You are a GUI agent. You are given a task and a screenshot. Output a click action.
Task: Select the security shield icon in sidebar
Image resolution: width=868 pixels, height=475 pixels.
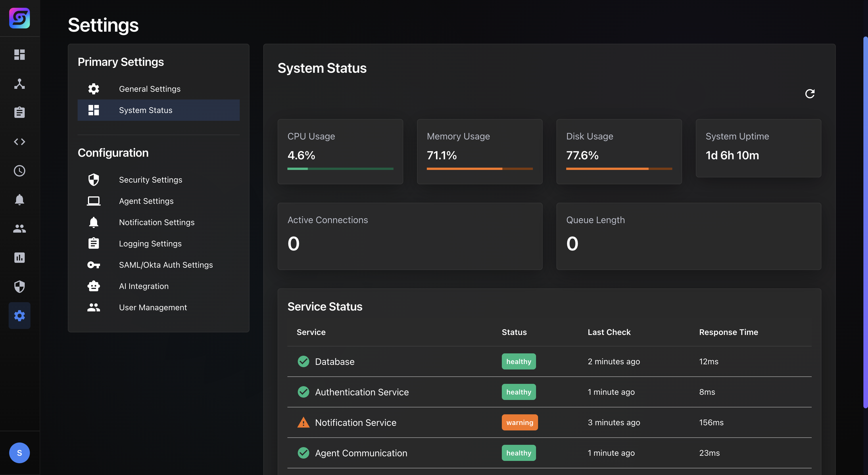click(x=20, y=287)
